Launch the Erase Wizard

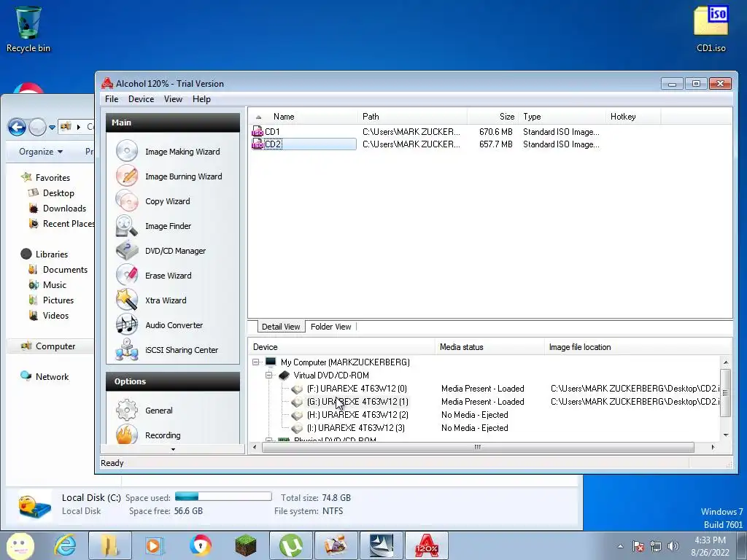pos(154,275)
